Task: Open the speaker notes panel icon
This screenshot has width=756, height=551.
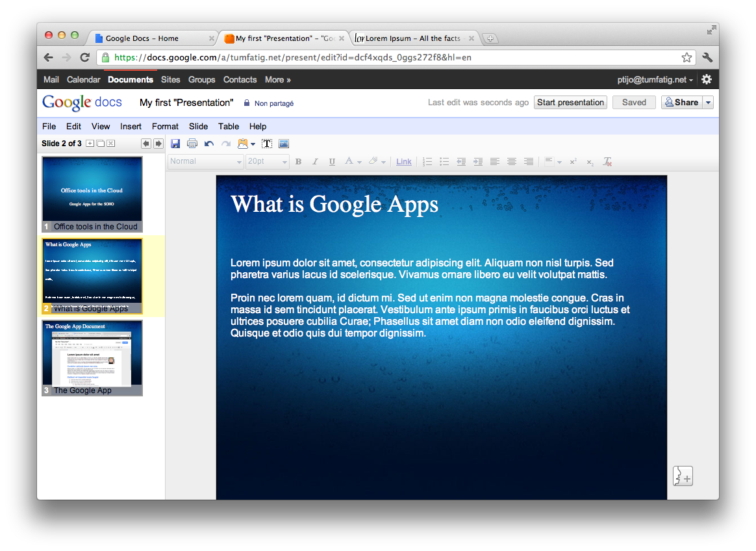Action: 683,476
